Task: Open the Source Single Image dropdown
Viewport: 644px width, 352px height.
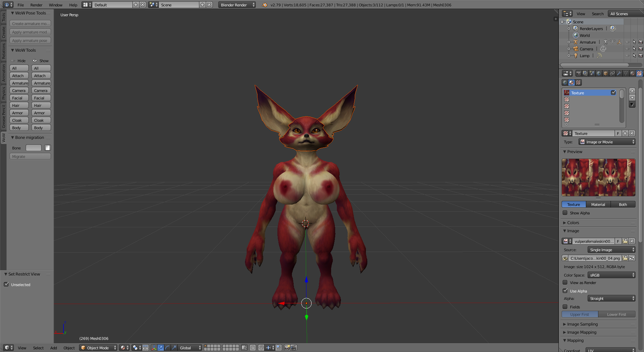Action: coord(611,250)
